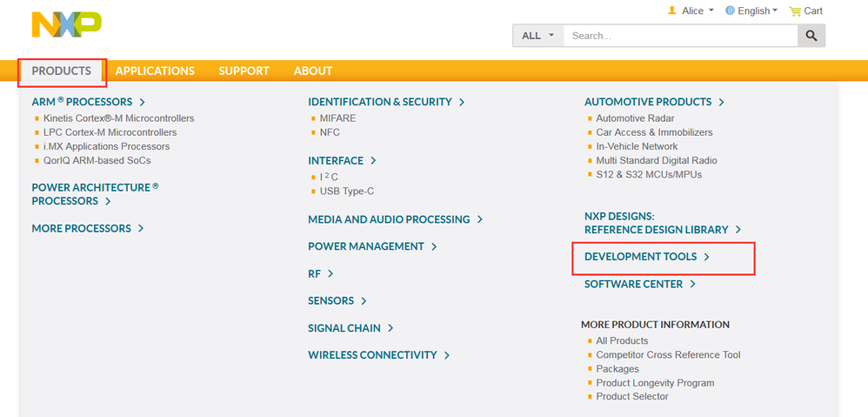Click the chevron next to RF
This screenshot has height=417, width=868.
pos(331,273)
